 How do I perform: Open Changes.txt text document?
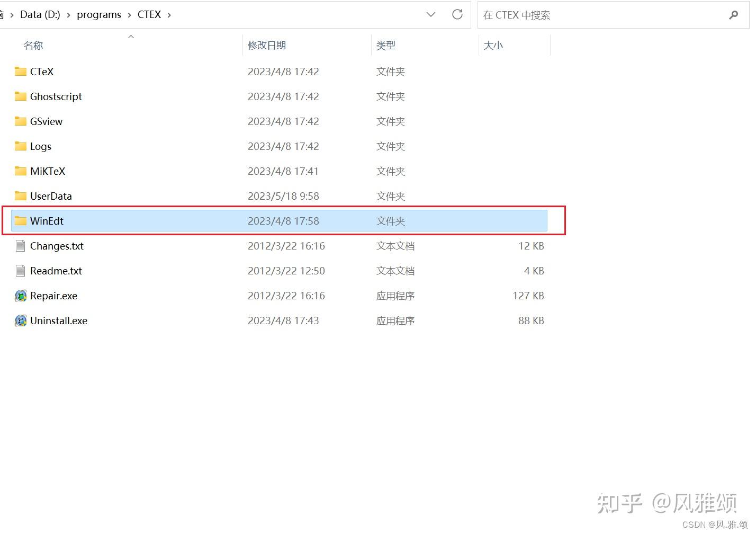pyautogui.click(x=57, y=246)
